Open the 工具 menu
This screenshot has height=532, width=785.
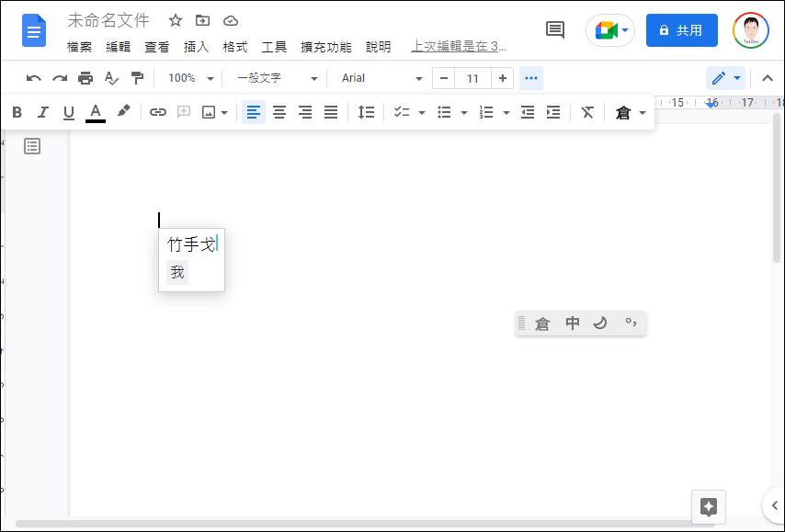point(274,47)
